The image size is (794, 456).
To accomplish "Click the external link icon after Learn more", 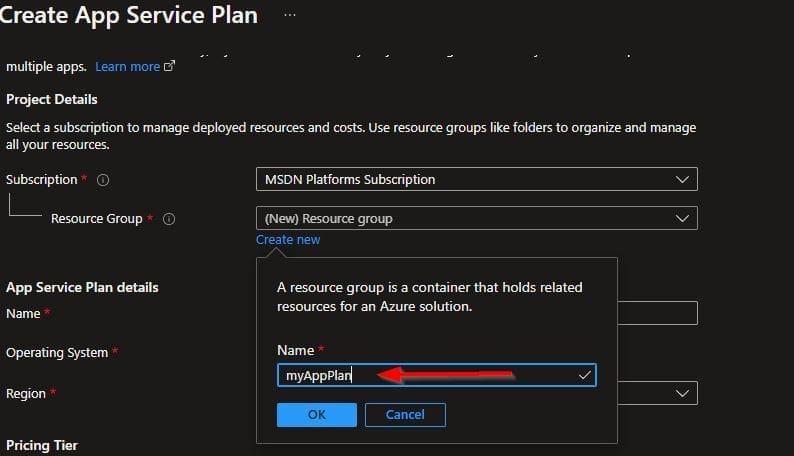I will [x=169, y=67].
